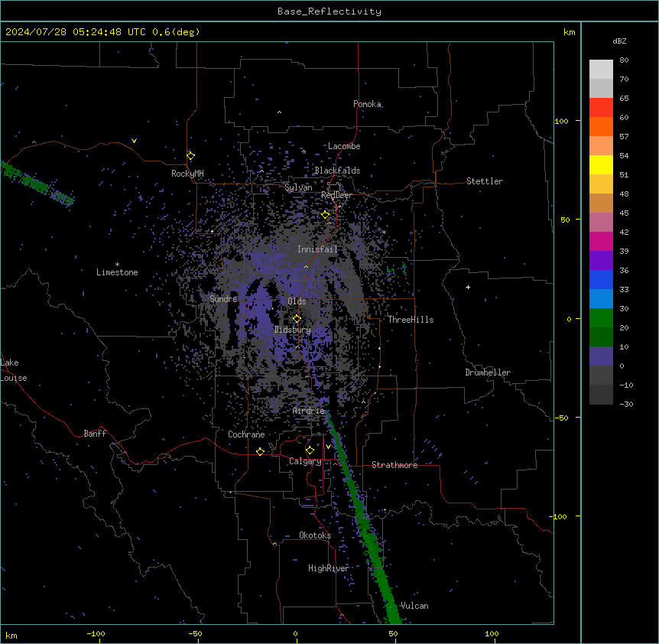Select the Airdrie label
Screen dimensions: 659x644
coord(309,411)
